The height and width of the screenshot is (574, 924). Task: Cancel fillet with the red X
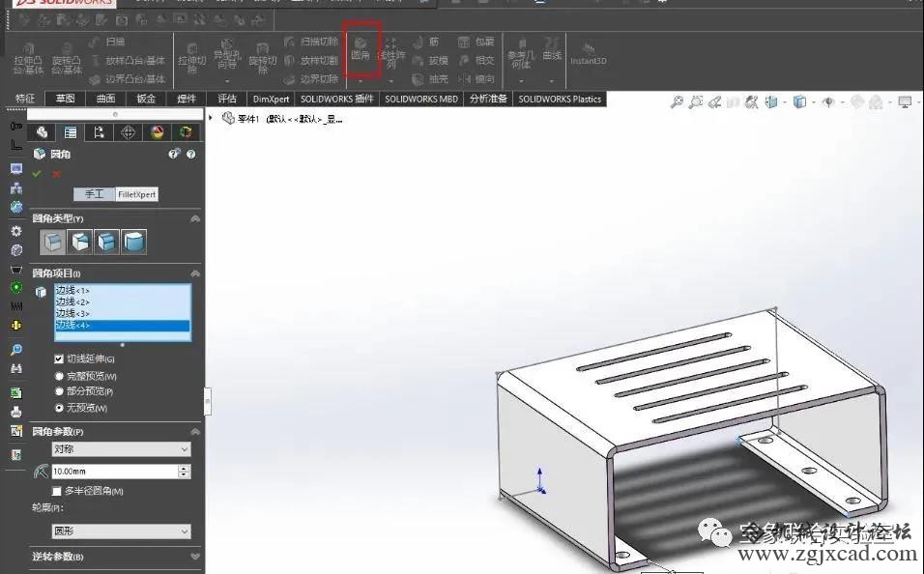tap(57, 174)
